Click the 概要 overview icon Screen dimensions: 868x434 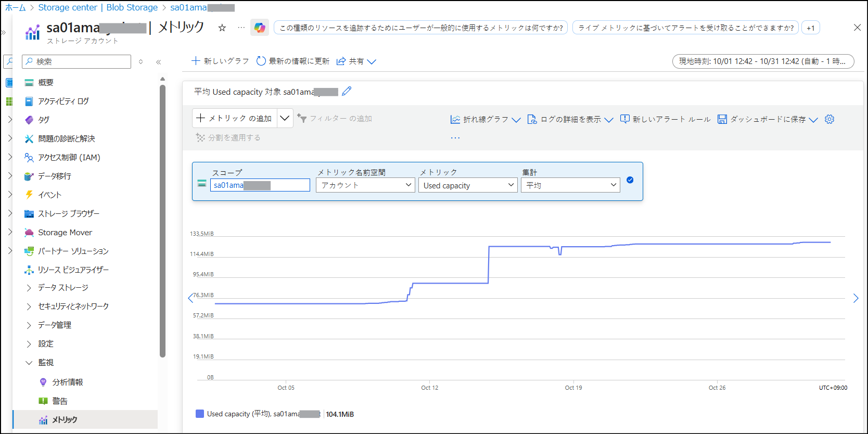tap(29, 83)
